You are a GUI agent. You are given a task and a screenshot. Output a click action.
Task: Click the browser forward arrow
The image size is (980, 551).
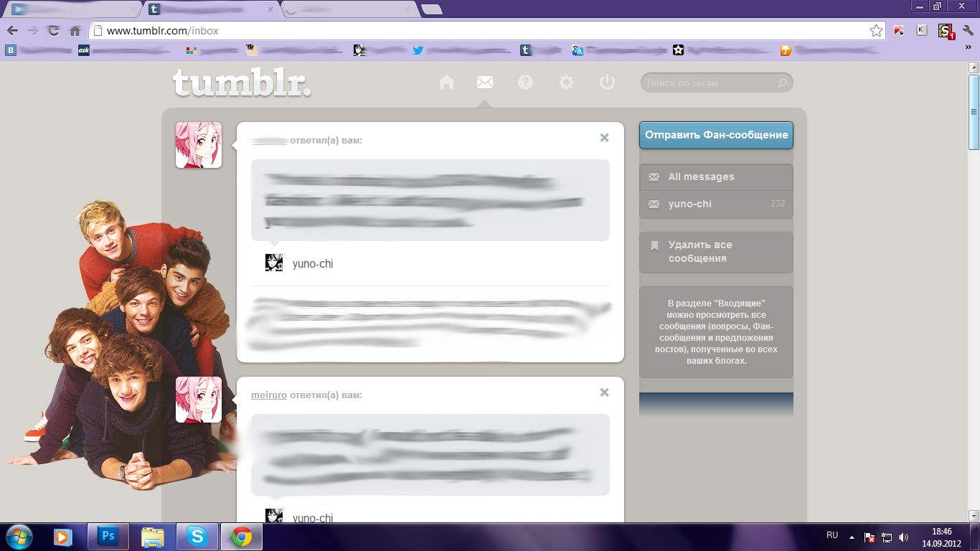coord(32,31)
